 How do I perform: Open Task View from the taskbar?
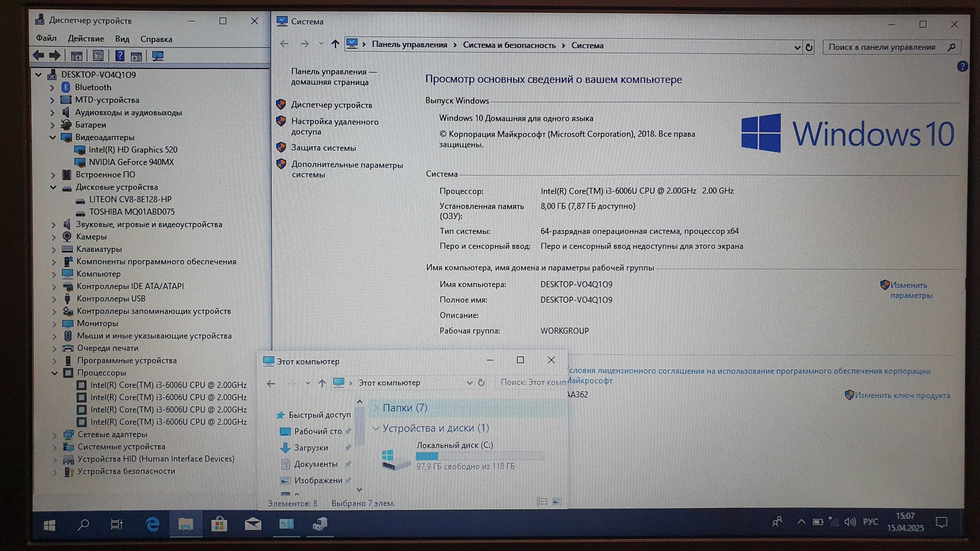117,525
